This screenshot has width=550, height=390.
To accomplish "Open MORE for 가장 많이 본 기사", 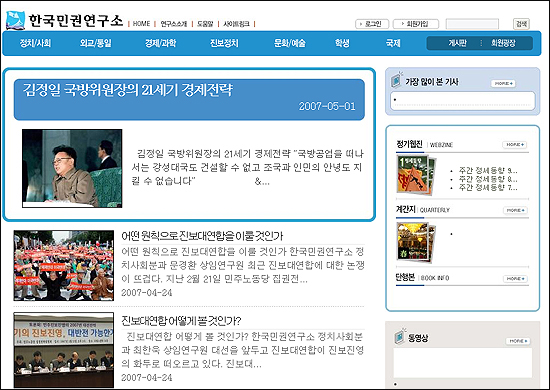I will [x=503, y=83].
